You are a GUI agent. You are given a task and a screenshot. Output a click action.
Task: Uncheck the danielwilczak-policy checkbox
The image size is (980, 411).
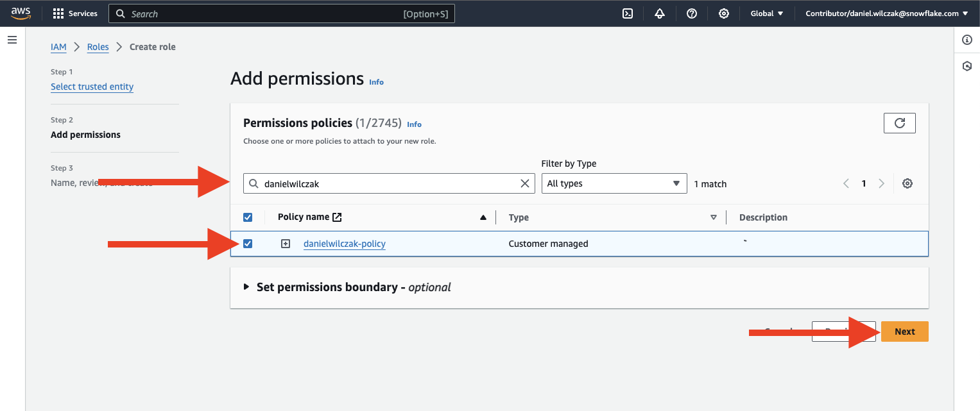(248, 244)
